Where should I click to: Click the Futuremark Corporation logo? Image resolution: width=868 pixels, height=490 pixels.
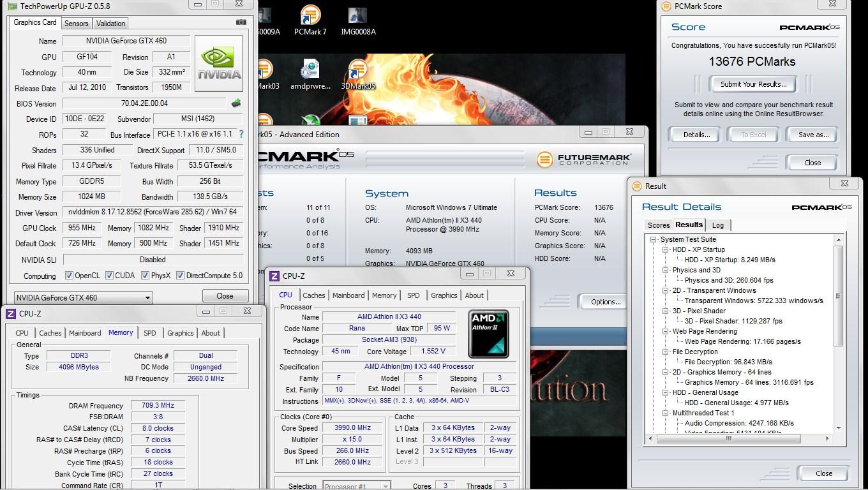tap(583, 159)
